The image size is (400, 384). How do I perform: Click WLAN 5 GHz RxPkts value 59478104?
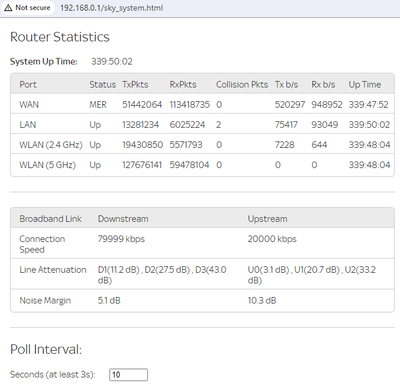[189, 165]
